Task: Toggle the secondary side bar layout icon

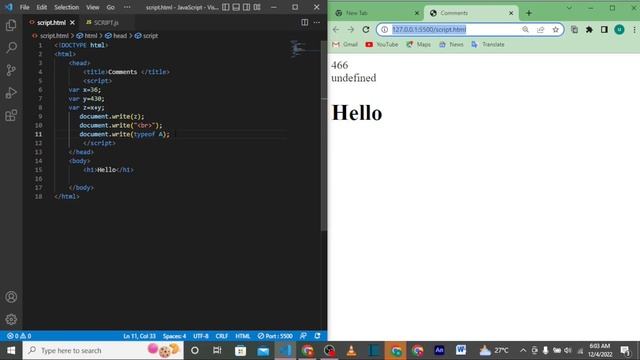Action: pyautogui.click(x=247, y=7)
